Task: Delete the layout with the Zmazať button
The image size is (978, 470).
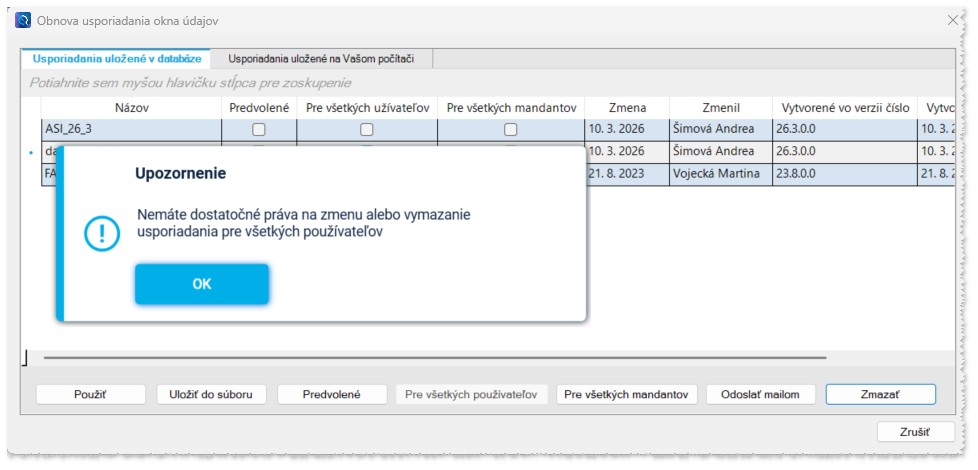Action: pos(880,394)
